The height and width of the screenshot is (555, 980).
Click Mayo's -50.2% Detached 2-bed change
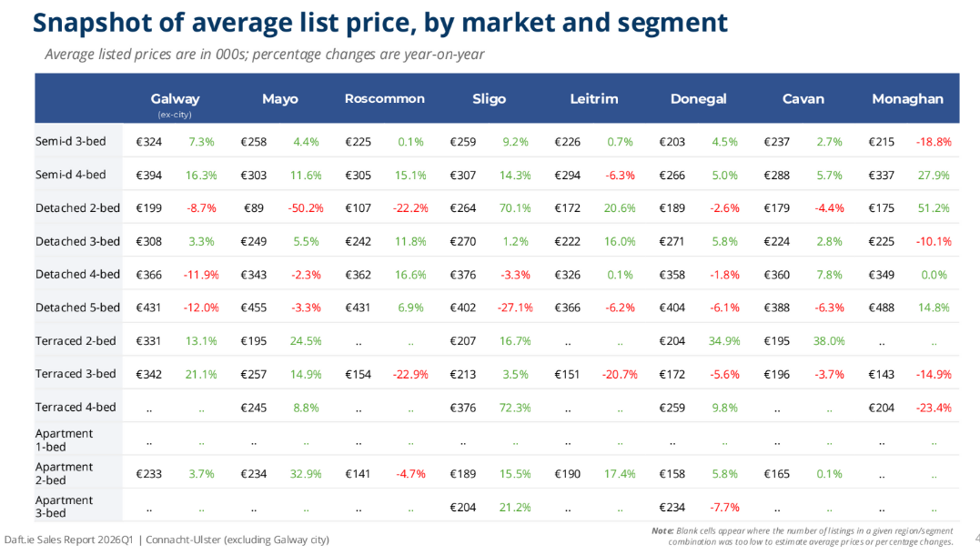click(x=306, y=208)
